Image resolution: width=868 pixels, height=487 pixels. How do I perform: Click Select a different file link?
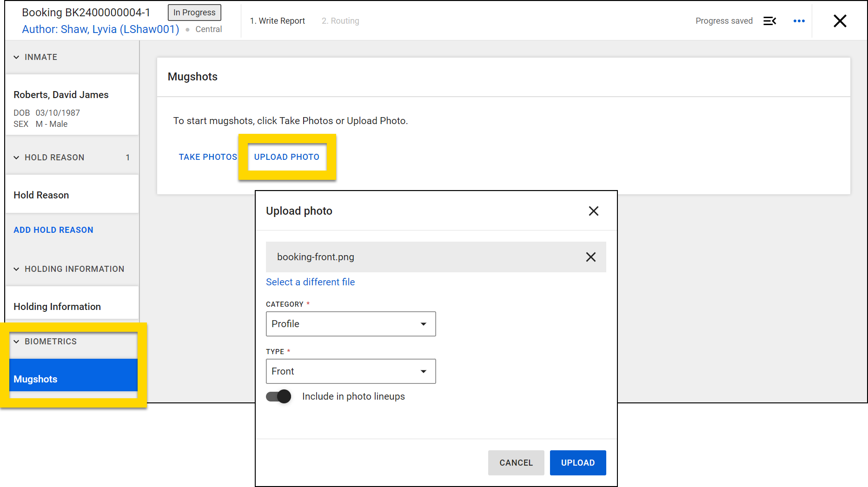click(x=310, y=282)
